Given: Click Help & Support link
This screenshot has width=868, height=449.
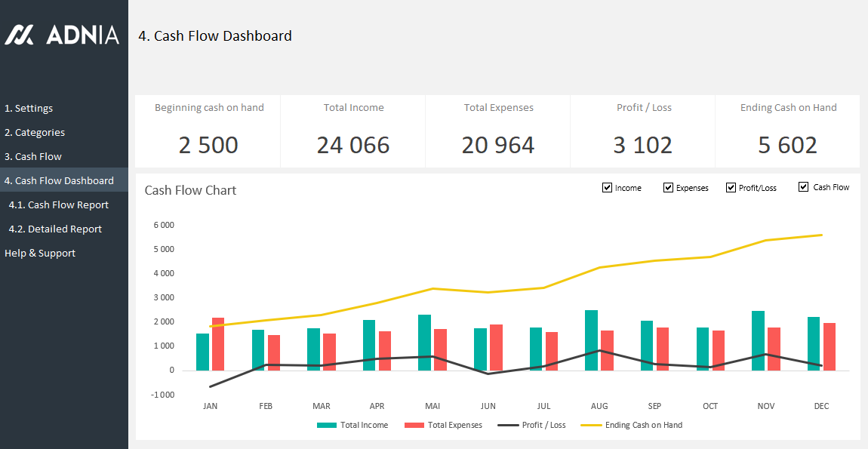Looking at the screenshot, I should [x=40, y=253].
